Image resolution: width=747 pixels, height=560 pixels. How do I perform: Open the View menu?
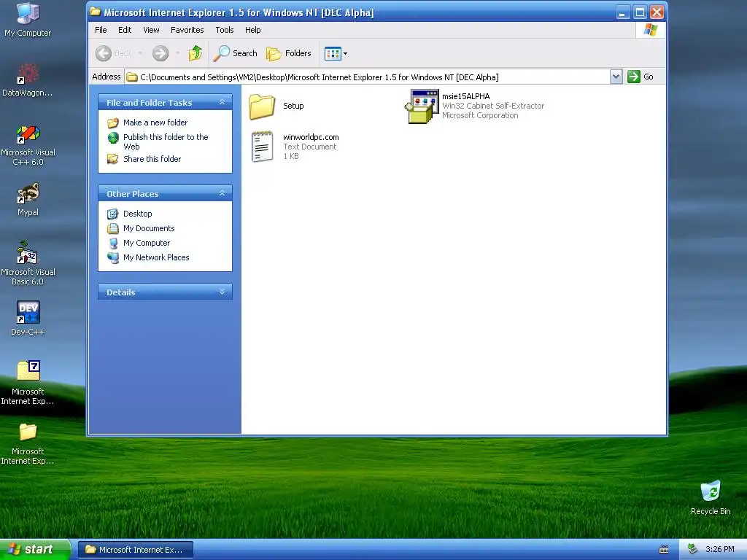click(x=152, y=30)
